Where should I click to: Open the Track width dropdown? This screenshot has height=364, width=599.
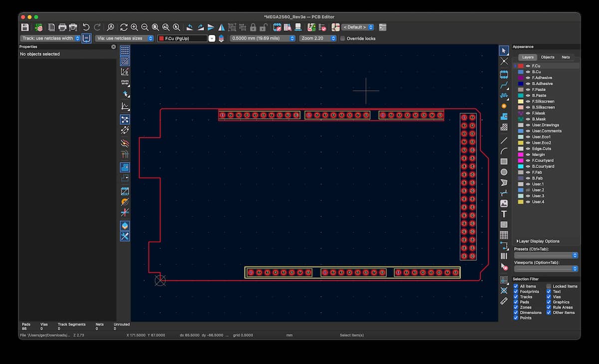(50, 38)
